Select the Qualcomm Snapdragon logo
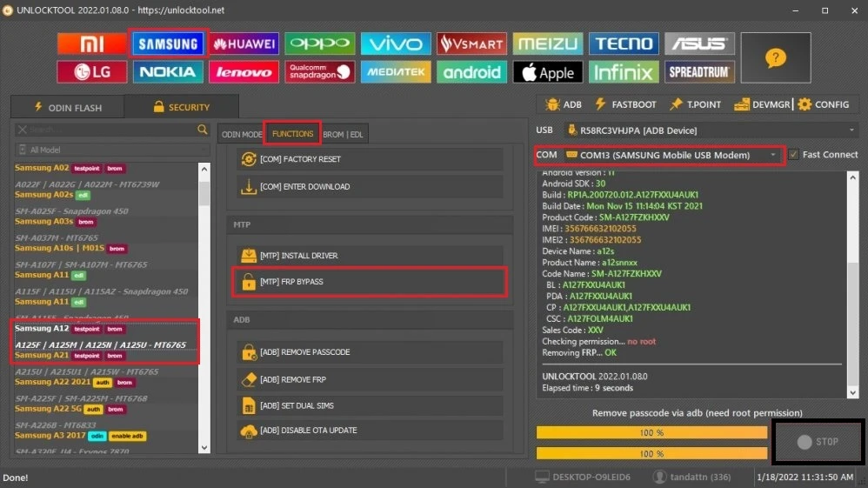 [320, 72]
